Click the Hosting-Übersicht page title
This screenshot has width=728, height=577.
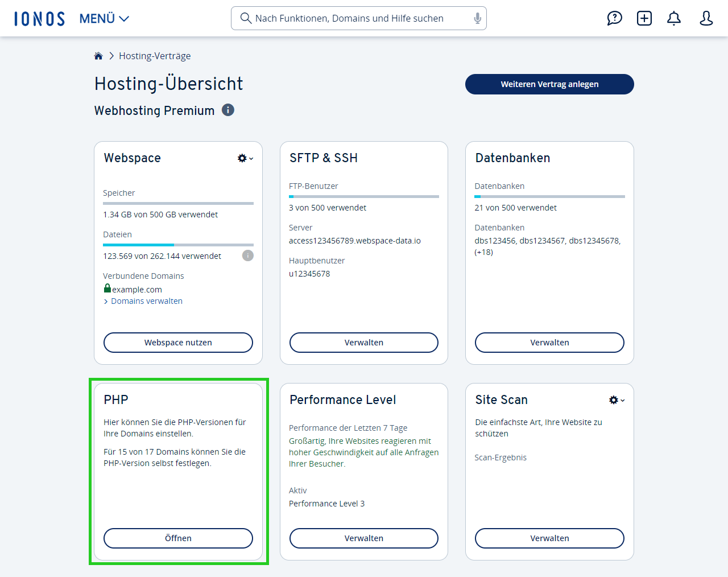[169, 84]
